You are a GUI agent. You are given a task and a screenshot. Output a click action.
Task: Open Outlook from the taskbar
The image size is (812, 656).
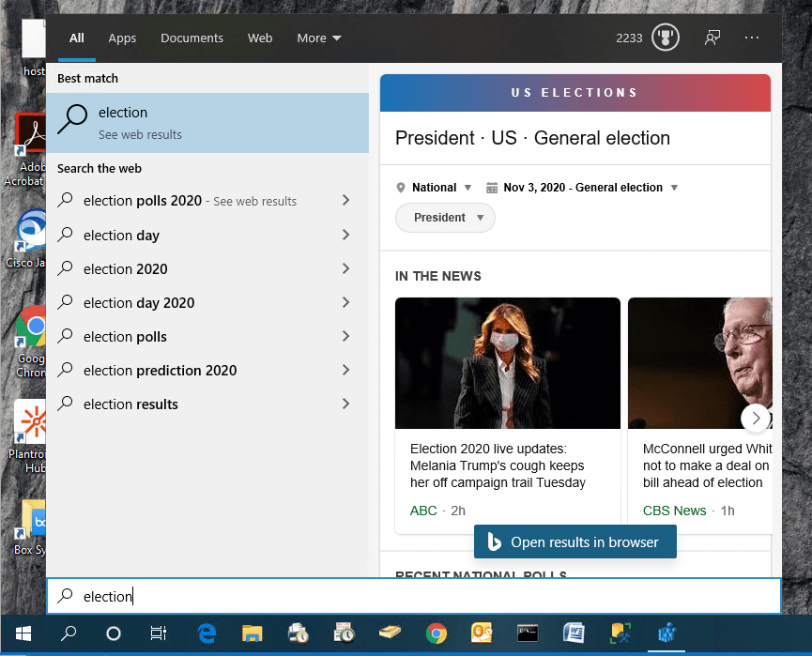coord(482,633)
